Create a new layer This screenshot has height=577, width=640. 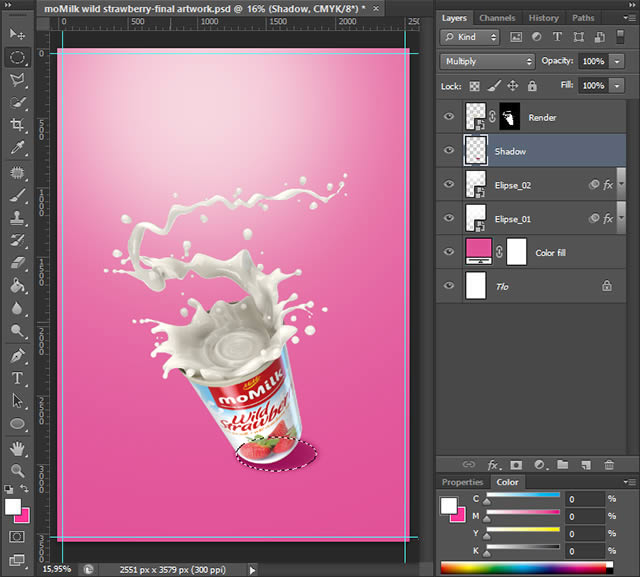click(586, 465)
